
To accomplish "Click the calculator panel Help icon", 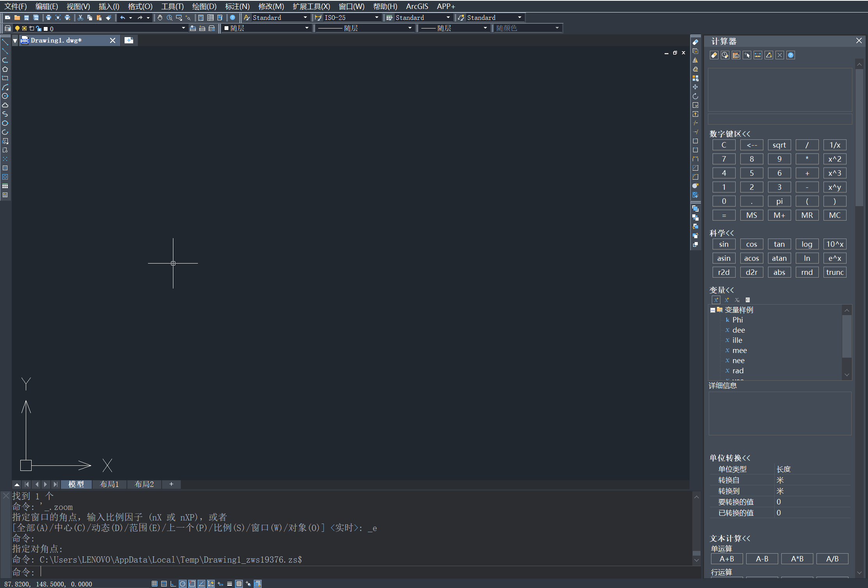I will [x=791, y=55].
